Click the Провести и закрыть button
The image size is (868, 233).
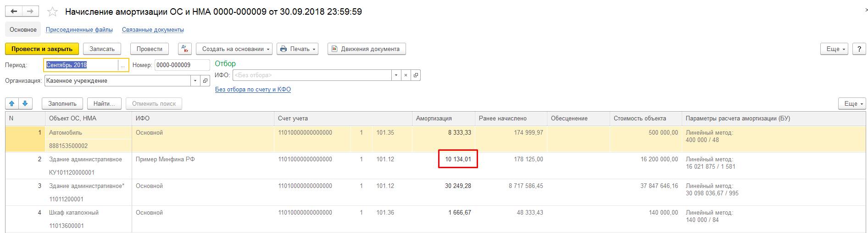(x=42, y=49)
